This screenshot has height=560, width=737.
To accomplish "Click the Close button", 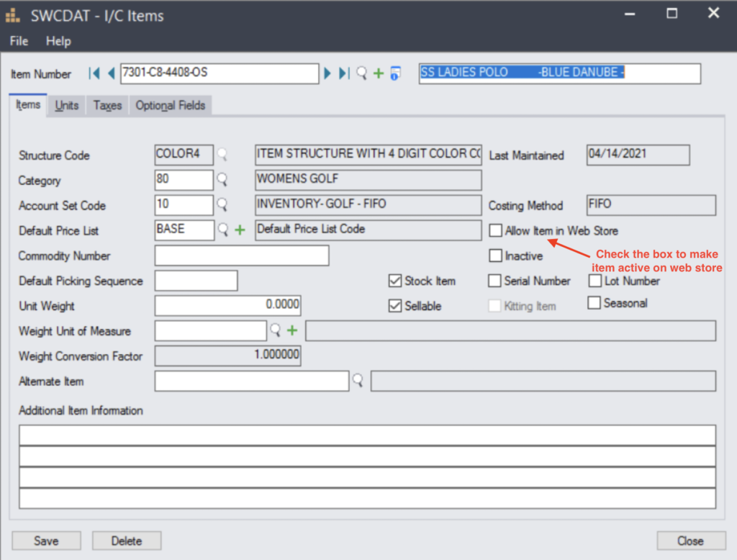I will click(x=691, y=541).
